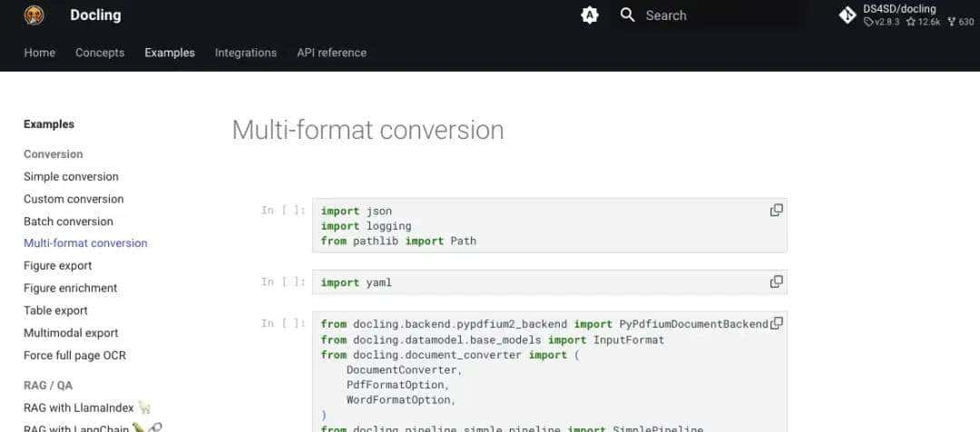Screen dimensions: 980x432
Task: Open Batch conversion in the sidebar
Action: coord(68,221)
